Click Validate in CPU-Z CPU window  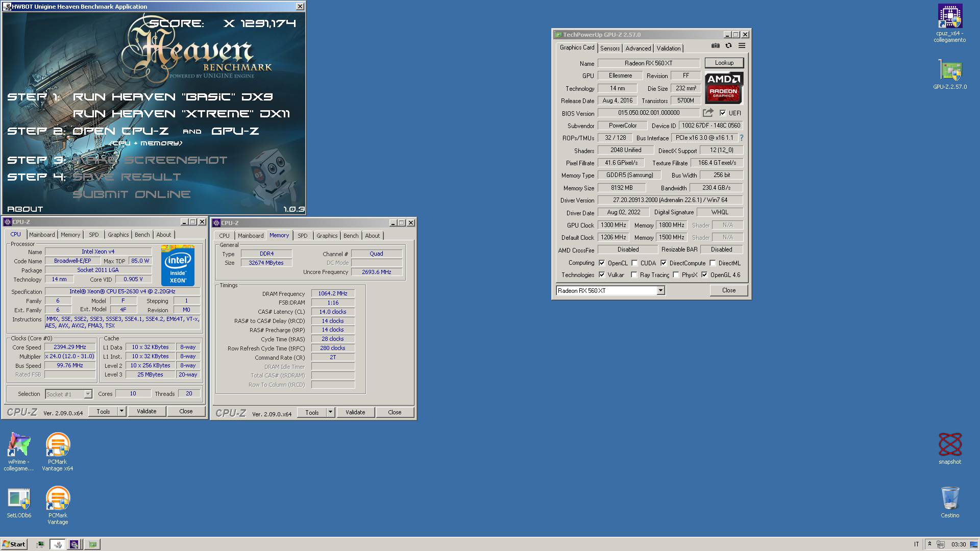[x=146, y=411]
